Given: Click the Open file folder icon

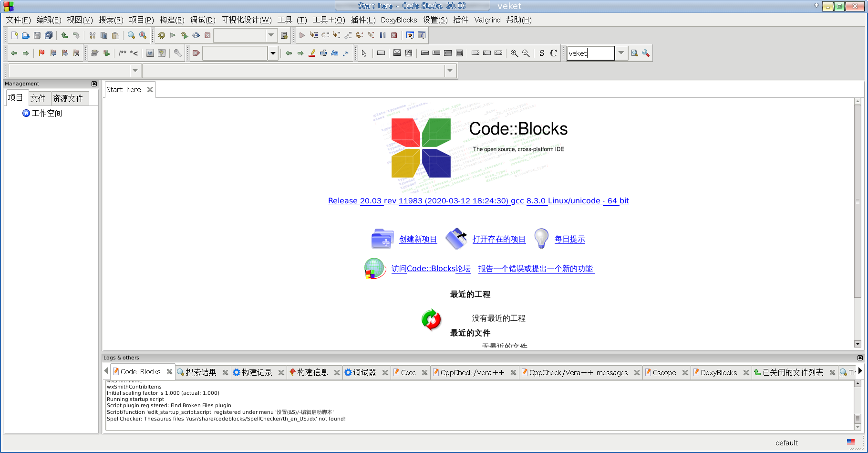Looking at the screenshot, I should pos(26,35).
